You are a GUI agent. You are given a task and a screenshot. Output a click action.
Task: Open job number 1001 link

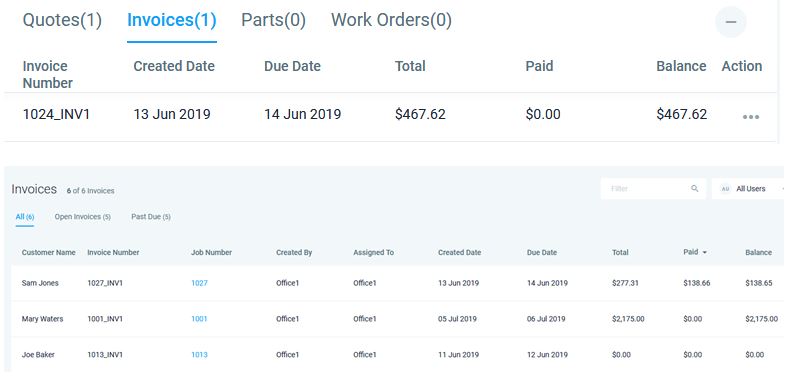(x=199, y=319)
